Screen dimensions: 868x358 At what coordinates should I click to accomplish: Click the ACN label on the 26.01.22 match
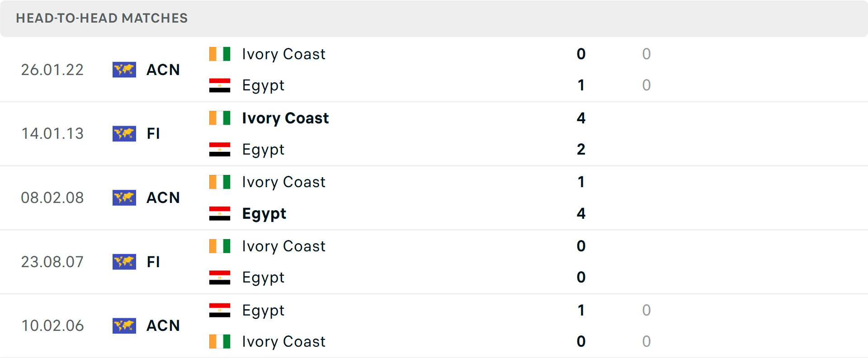click(x=163, y=70)
